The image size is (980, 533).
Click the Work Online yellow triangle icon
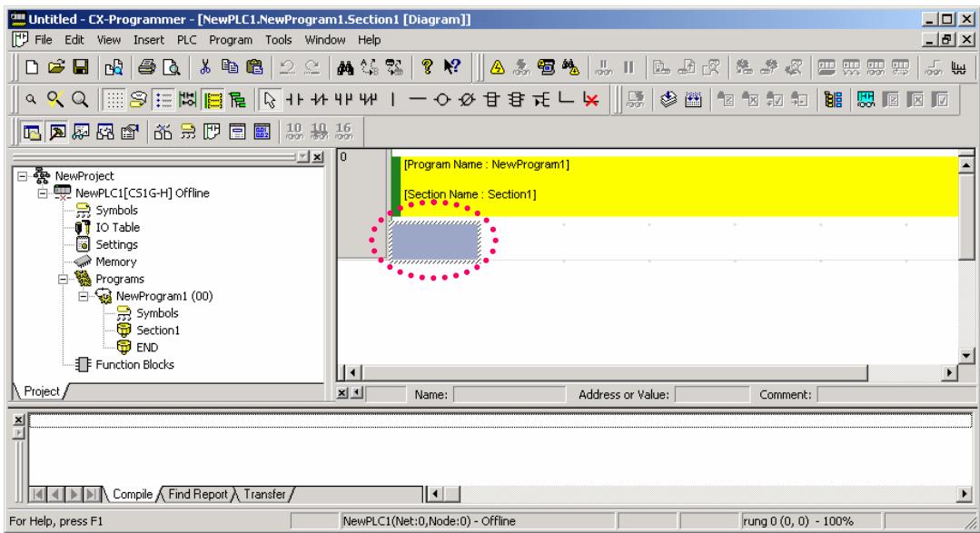pyautogui.click(x=498, y=67)
